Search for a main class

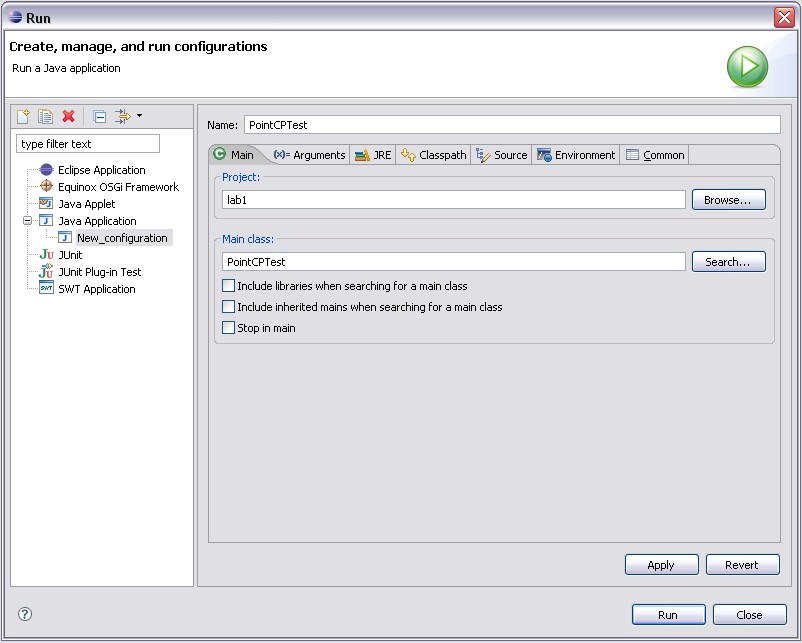point(728,261)
